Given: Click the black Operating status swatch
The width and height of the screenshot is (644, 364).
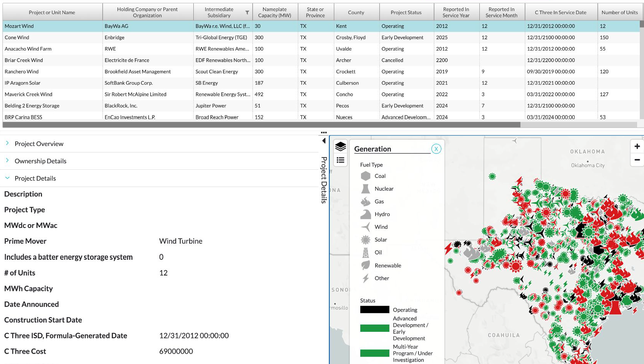Looking at the screenshot, I should (x=375, y=310).
